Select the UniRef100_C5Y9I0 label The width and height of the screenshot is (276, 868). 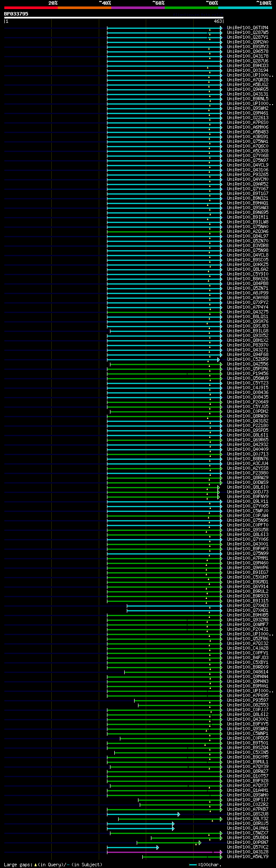point(248,274)
